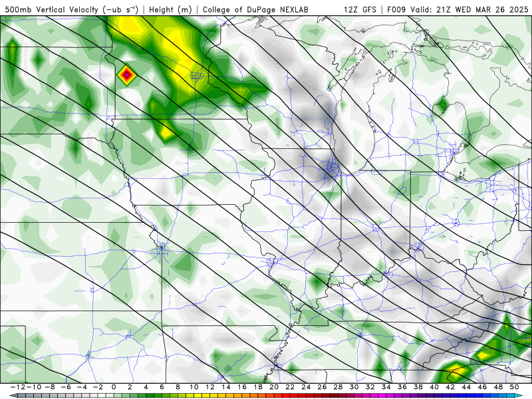Image resolution: width=532 pixels, height=399 pixels.
Task: Click the colorbar label "16"
Action: click(x=242, y=387)
